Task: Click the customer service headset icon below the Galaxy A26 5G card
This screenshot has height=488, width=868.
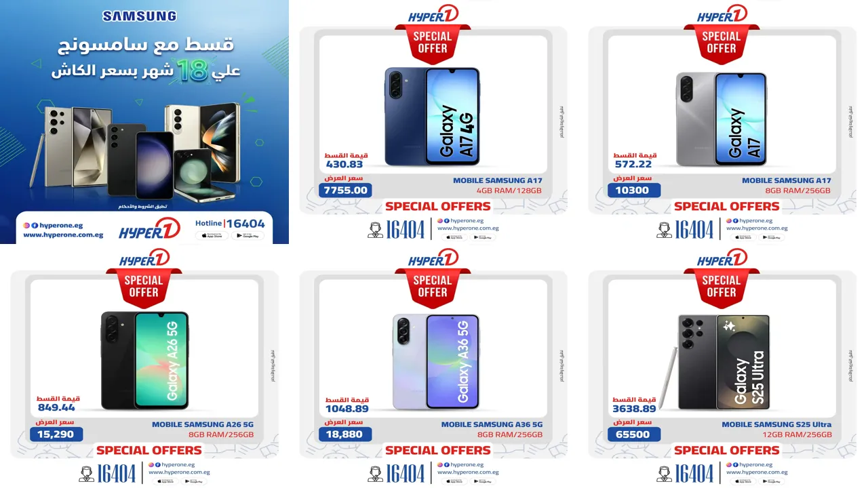Action: pyautogui.click(x=86, y=474)
